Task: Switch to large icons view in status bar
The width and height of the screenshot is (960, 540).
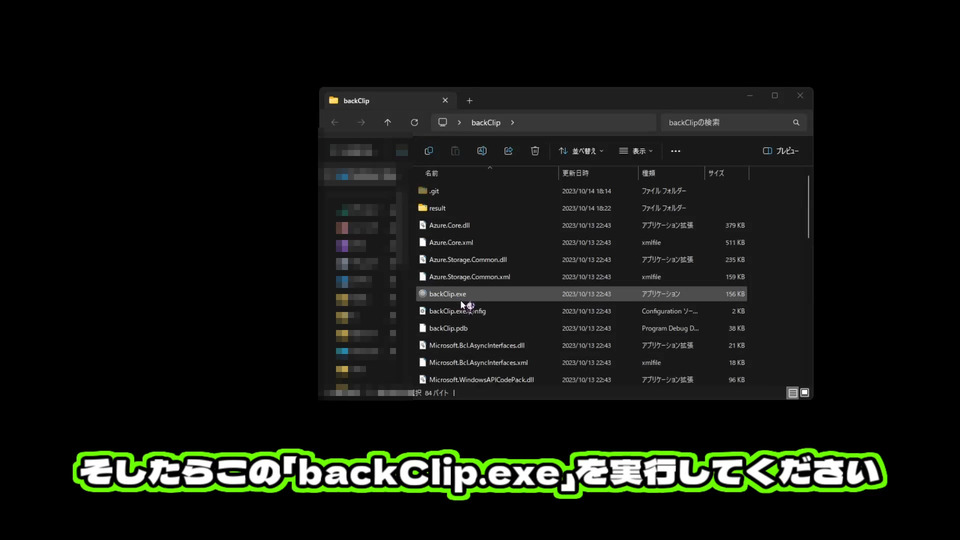Action: click(x=804, y=393)
